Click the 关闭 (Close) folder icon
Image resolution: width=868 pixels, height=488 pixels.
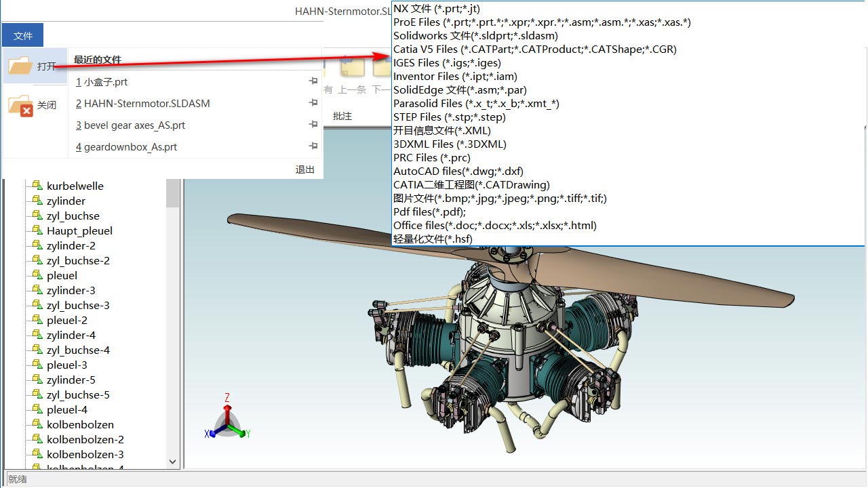tap(20, 106)
